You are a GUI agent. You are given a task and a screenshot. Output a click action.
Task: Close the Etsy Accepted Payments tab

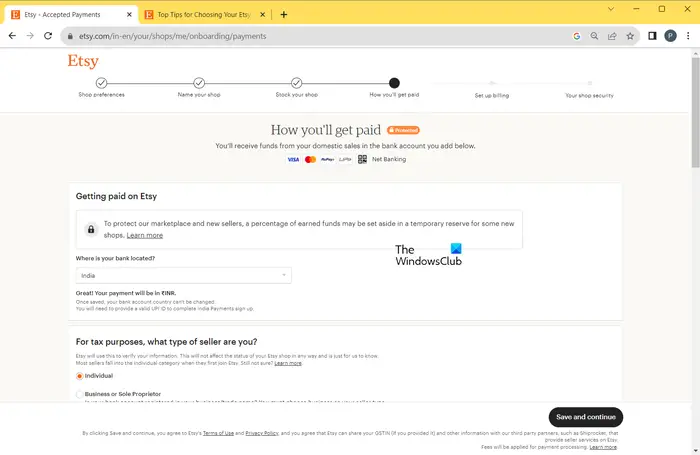[129, 14]
